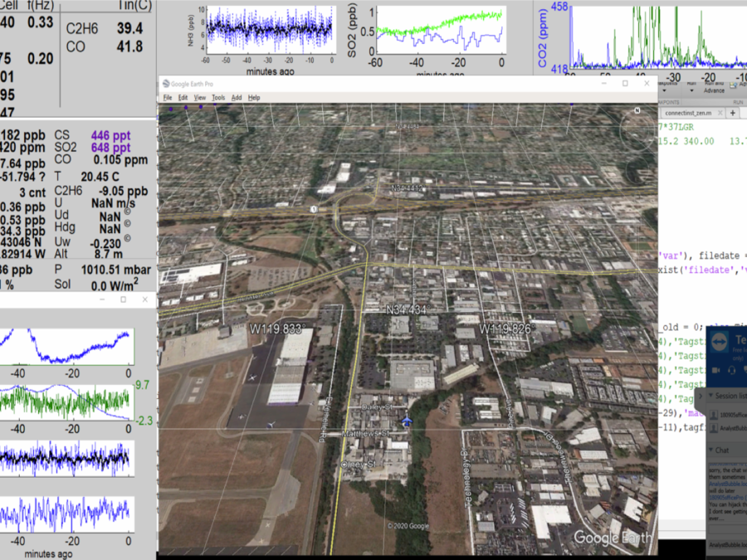Click the C2H6 -9.05 ppb reading
The width and height of the screenshot is (747, 560).
124,191
